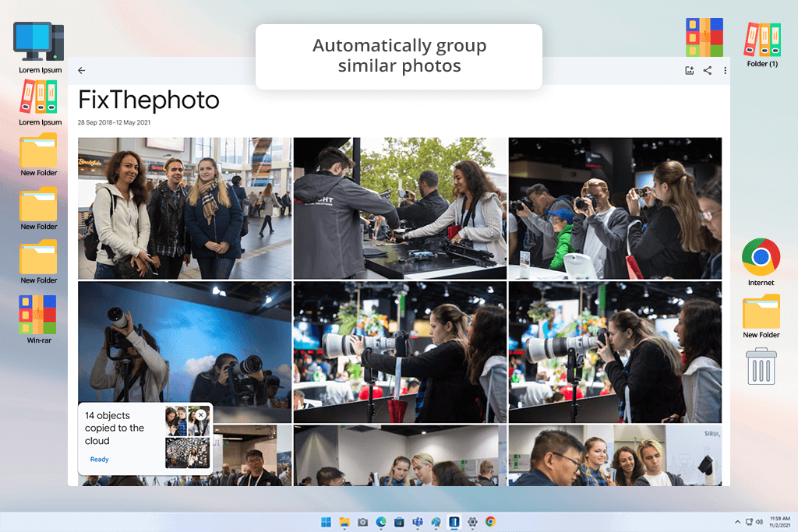
Task: Share the FixThephoto album
Action: (708, 71)
